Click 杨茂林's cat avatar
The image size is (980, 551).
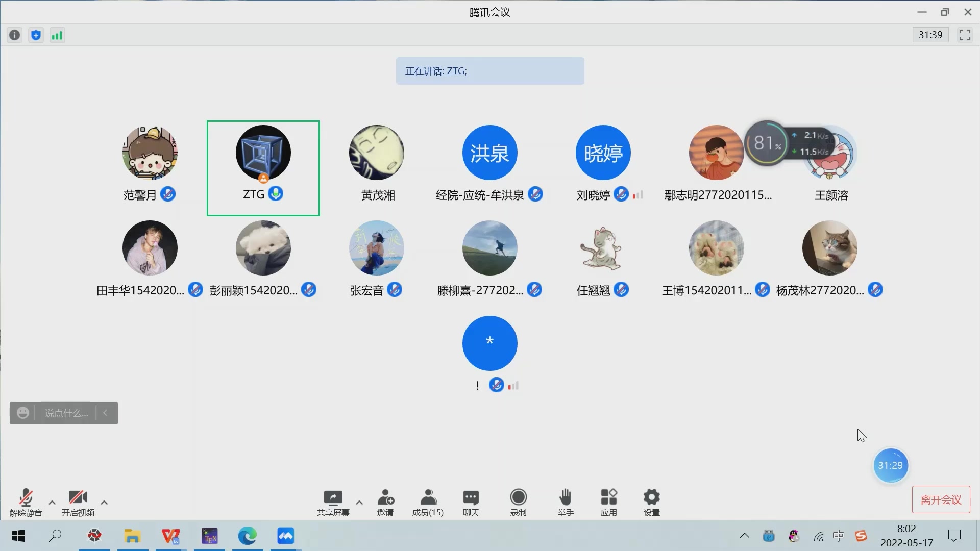(x=830, y=248)
